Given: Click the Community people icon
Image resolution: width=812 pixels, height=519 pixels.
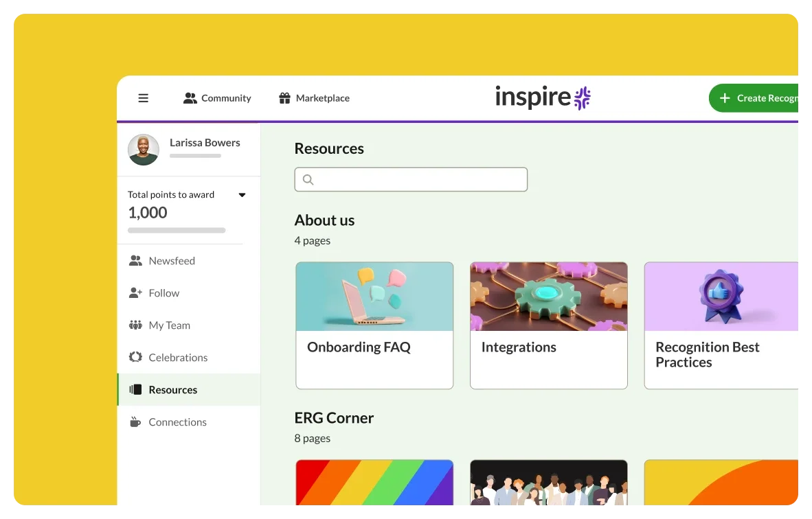Looking at the screenshot, I should [190, 97].
